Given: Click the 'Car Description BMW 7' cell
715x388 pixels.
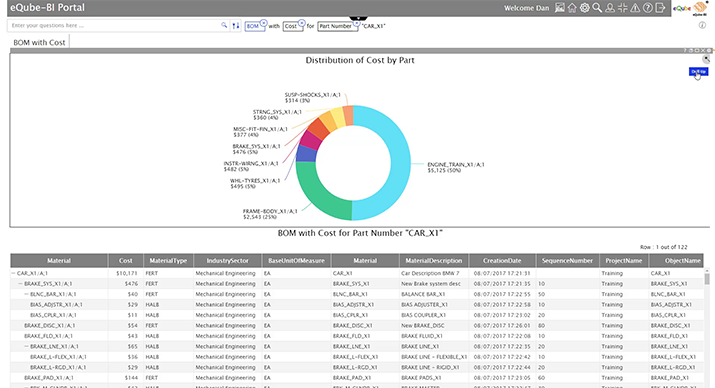Looking at the screenshot, I should pyautogui.click(x=434, y=274).
